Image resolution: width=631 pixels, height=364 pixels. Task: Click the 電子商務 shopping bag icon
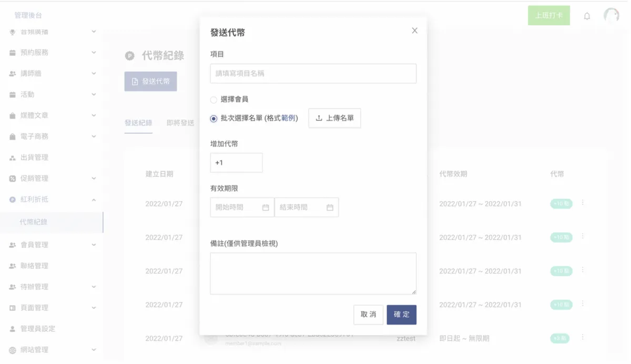pyautogui.click(x=13, y=137)
